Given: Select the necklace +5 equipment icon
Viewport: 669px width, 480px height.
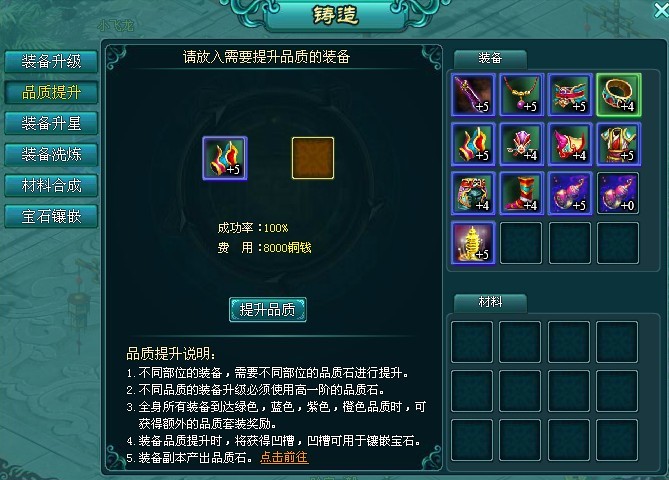Looking at the screenshot, I should (521, 95).
